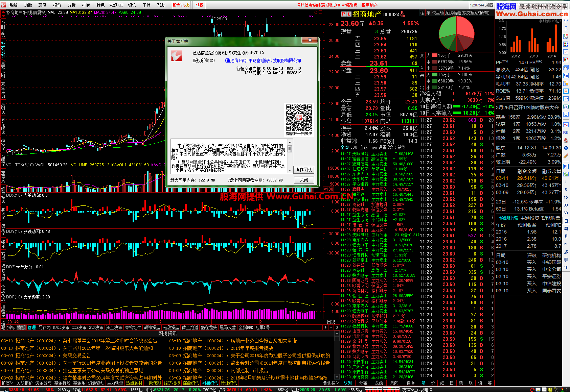The image size is (570, 392).
Task: Open the 系统 menu
Action: (14, 5)
